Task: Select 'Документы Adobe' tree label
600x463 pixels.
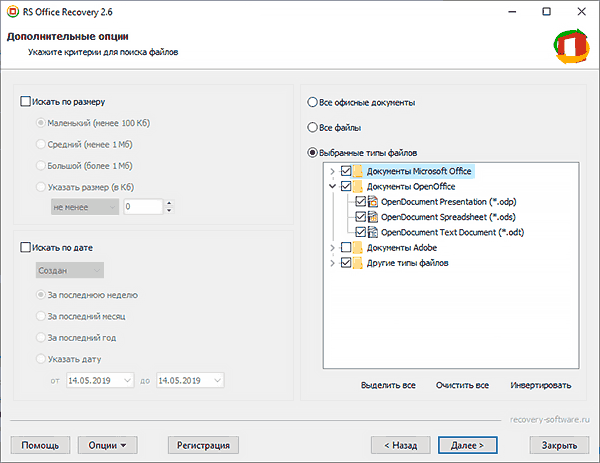Action: click(x=402, y=248)
